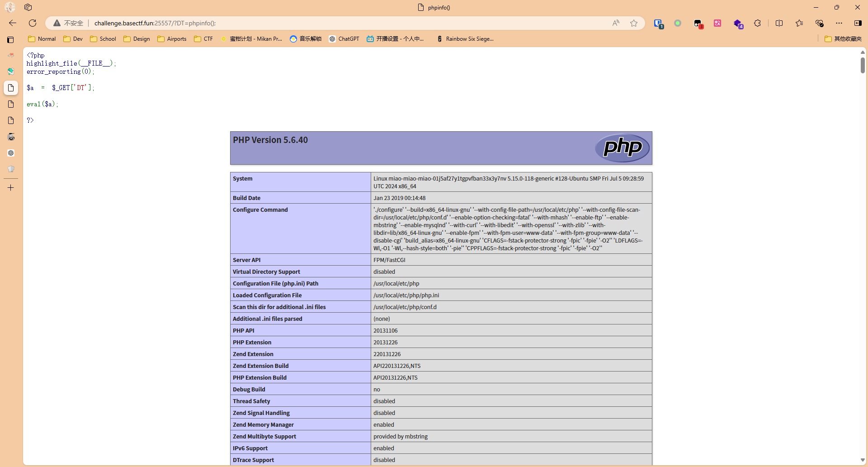Select the active phpinfo vertical tab

click(x=11, y=88)
